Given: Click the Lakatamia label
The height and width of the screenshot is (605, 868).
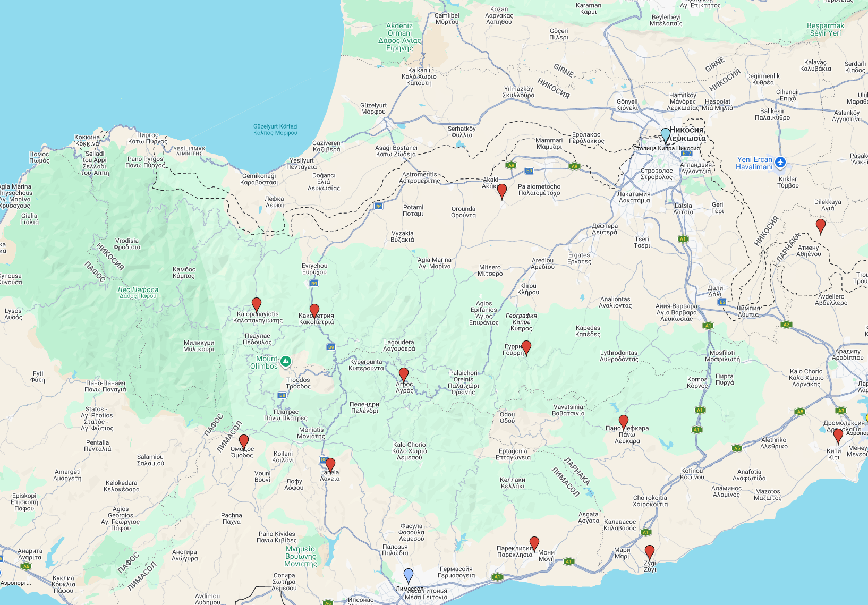Looking at the screenshot, I should point(634,197).
